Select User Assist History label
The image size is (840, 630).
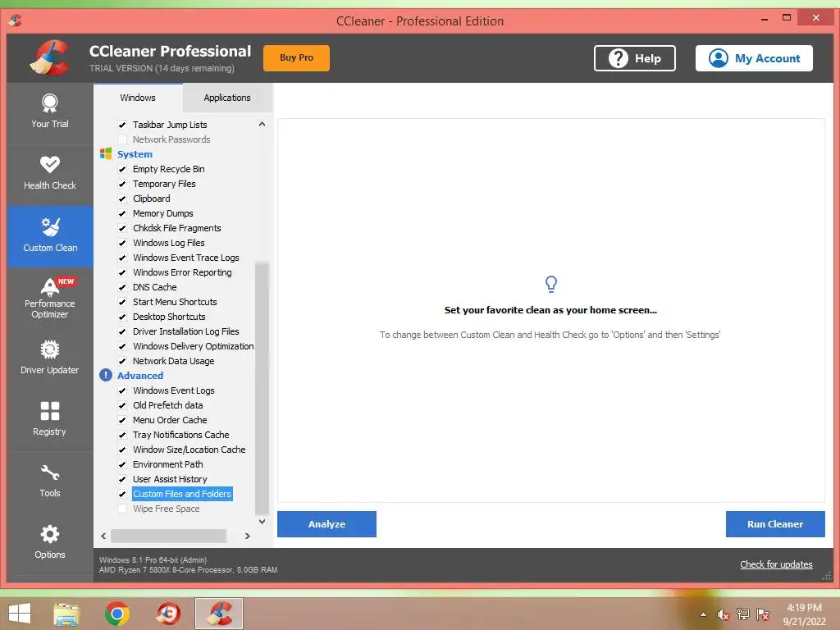(170, 479)
